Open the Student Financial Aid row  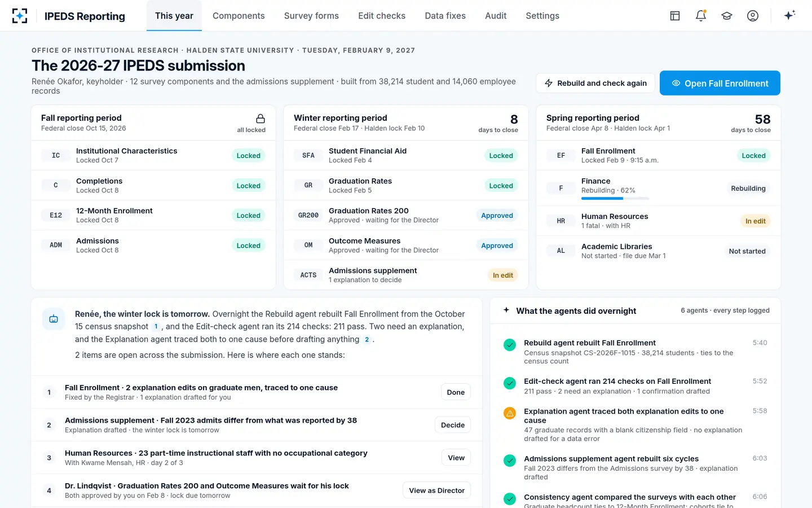[x=406, y=155]
